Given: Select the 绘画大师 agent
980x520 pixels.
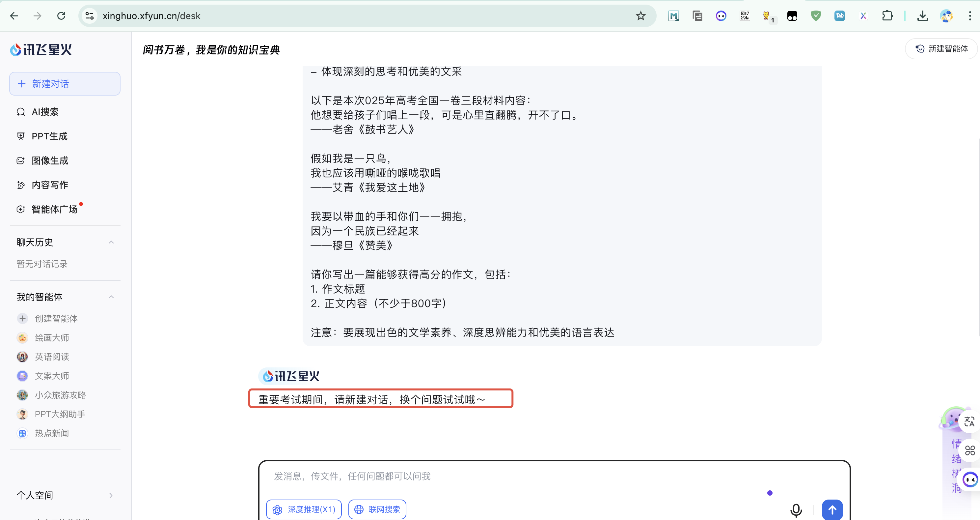Looking at the screenshot, I should tap(52, 338).
